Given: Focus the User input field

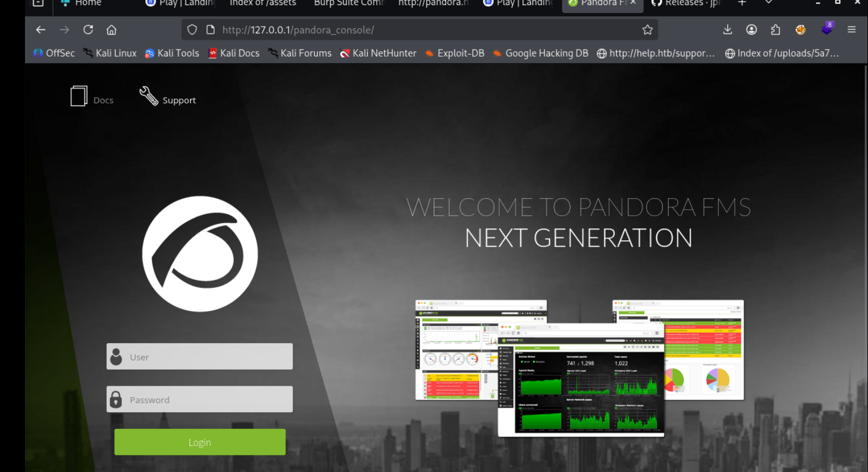Looking at the screenshot, I should click(x=208, y=357).
